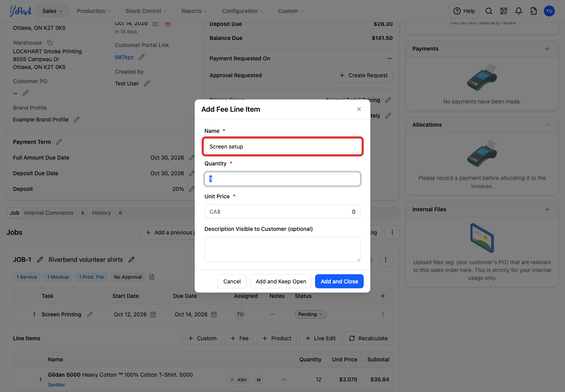Add an internal file with the plus icon
This screenshot has height=392, width=565.
tap(547, 209)
